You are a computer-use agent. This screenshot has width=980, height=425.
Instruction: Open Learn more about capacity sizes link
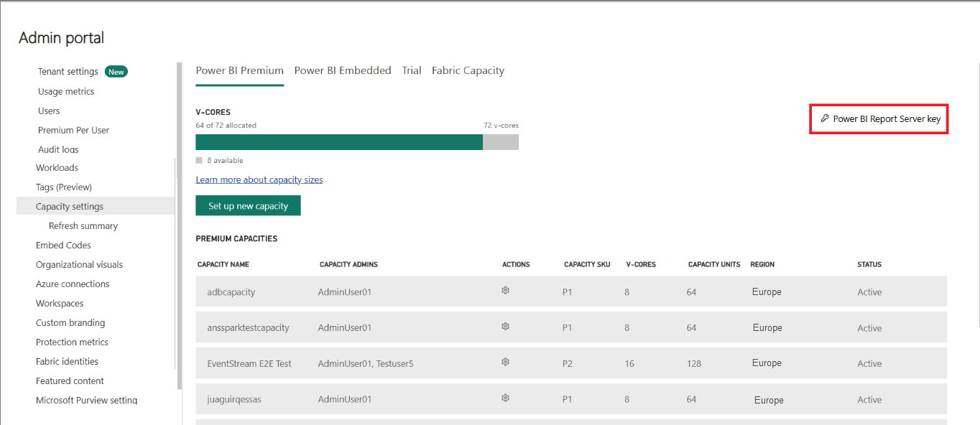tap(259, 179)
